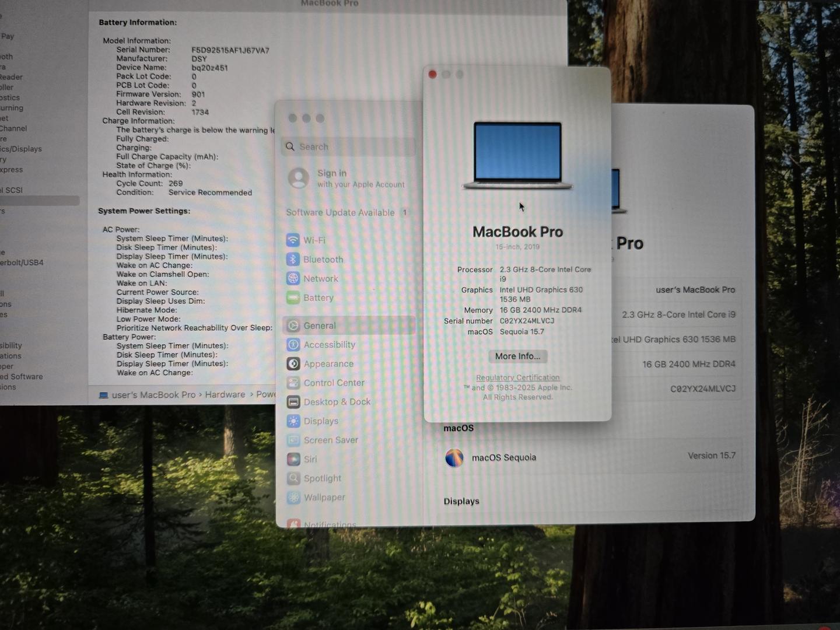Screen dimensions: 840x630
Task: Click the System Power Settings heading
Action: [x=144, y=211]
